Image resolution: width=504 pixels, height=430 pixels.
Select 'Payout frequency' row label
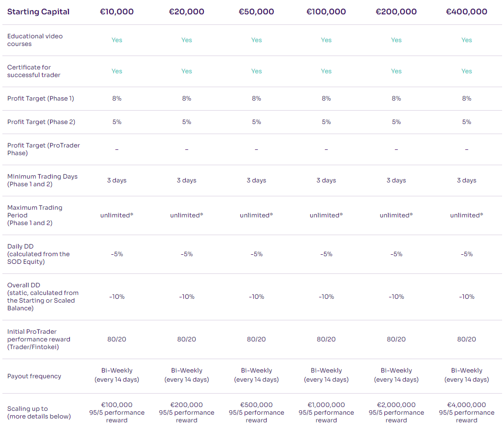[34, 376]
